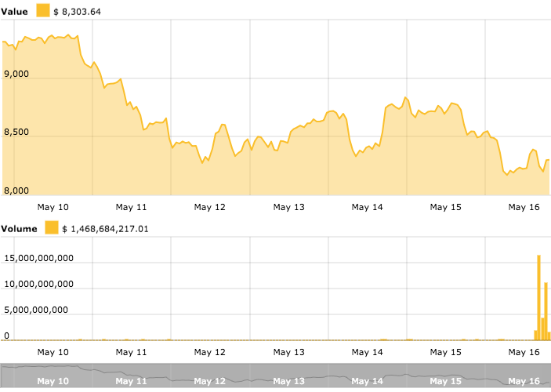Screen dimensions: 551x392
Task: Click the 9,000 axis label on Value chart
Action: pyautogui.click(x=16, y=74)
